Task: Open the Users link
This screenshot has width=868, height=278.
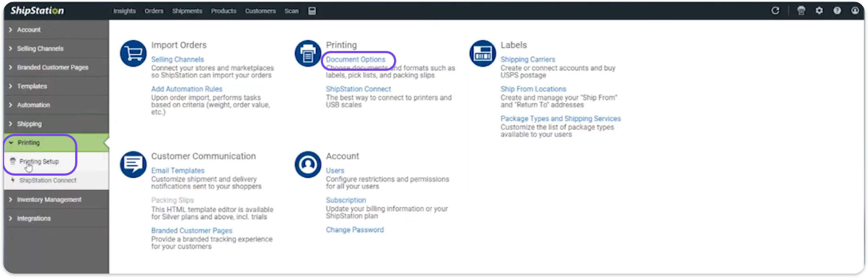Action: [335, 171]
